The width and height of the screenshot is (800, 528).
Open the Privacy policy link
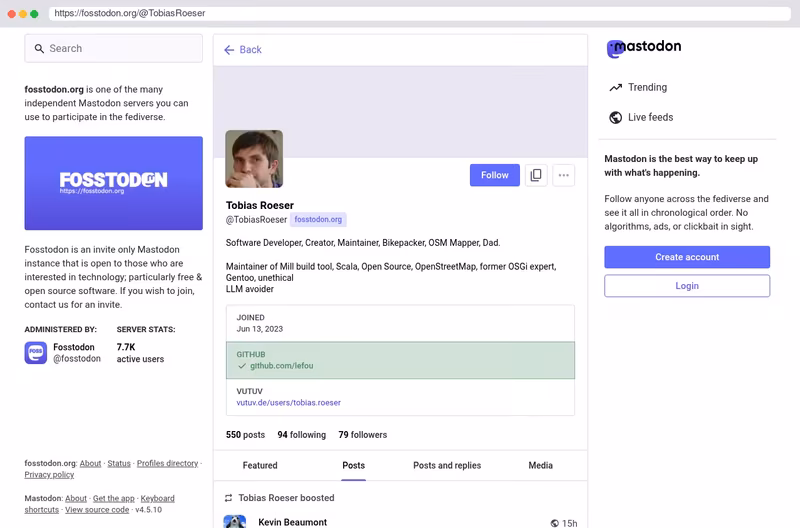(49, 474)
